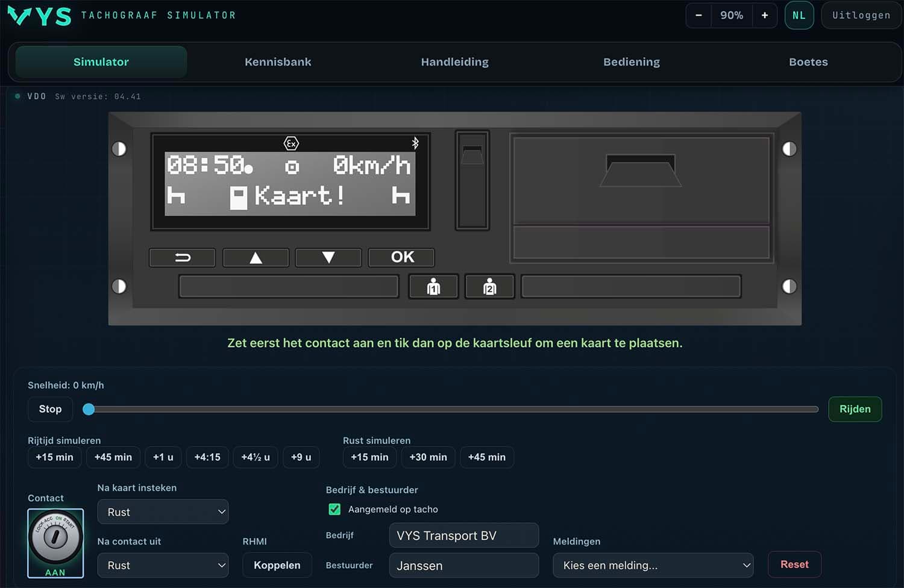Click the driver 1 card slot

click(289, 286)
